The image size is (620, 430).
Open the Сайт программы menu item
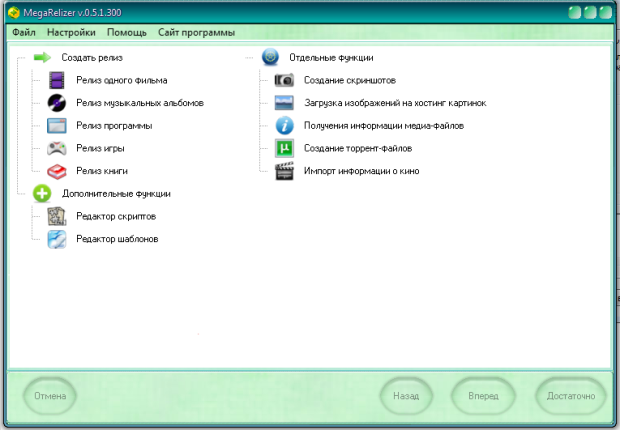196,32
